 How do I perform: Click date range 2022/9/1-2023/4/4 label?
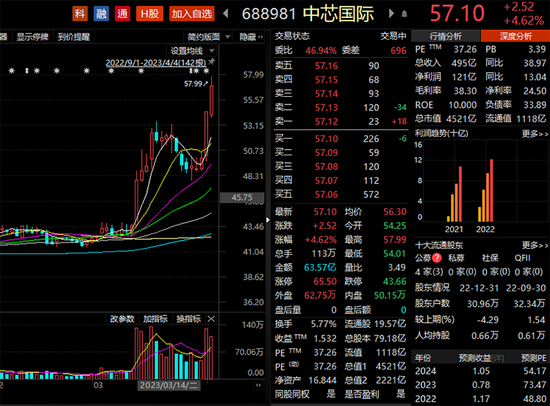pyautogui.click(x=156, y=62)
